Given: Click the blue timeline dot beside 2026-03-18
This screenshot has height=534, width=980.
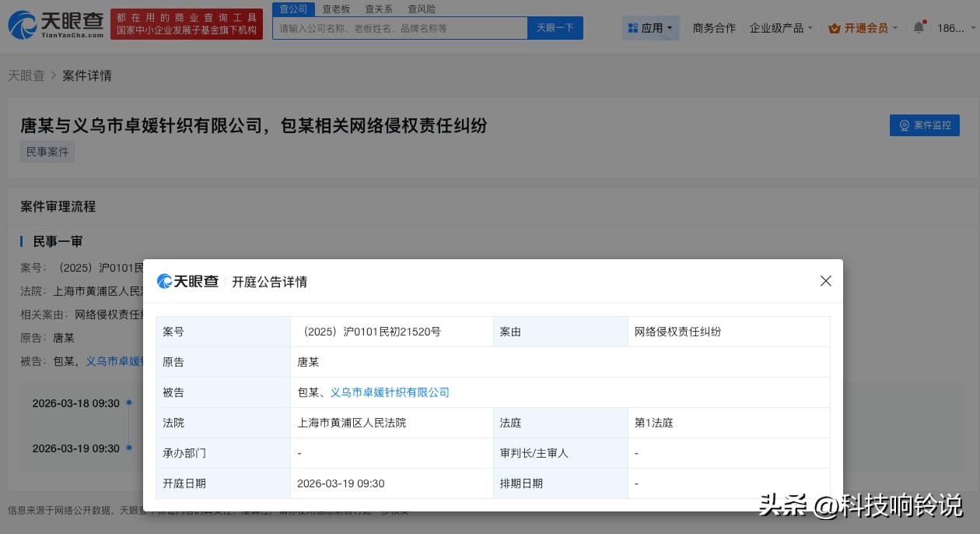Looking at the screenshot, I should click(x=128, y=402).
